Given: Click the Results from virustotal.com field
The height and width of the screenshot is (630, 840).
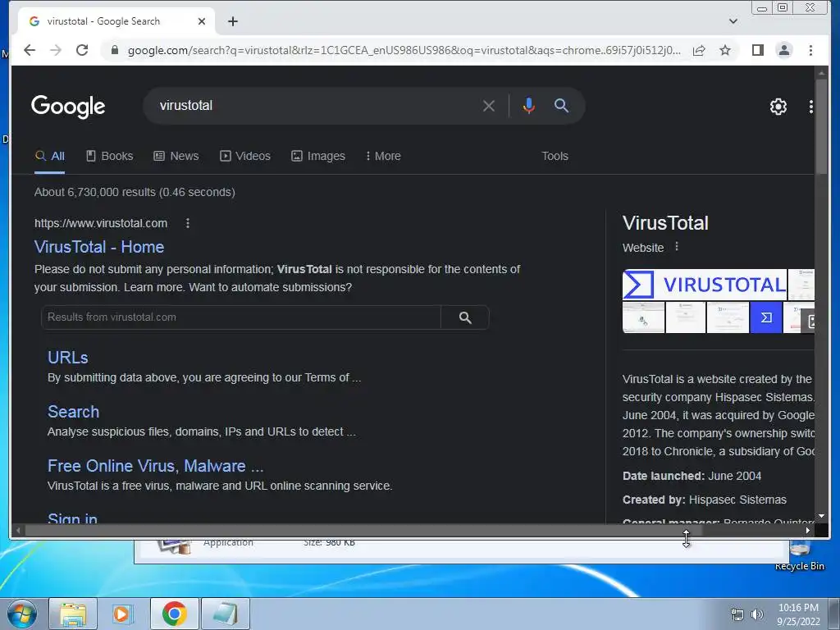Looking at the screenshot, I should [240, 317].
